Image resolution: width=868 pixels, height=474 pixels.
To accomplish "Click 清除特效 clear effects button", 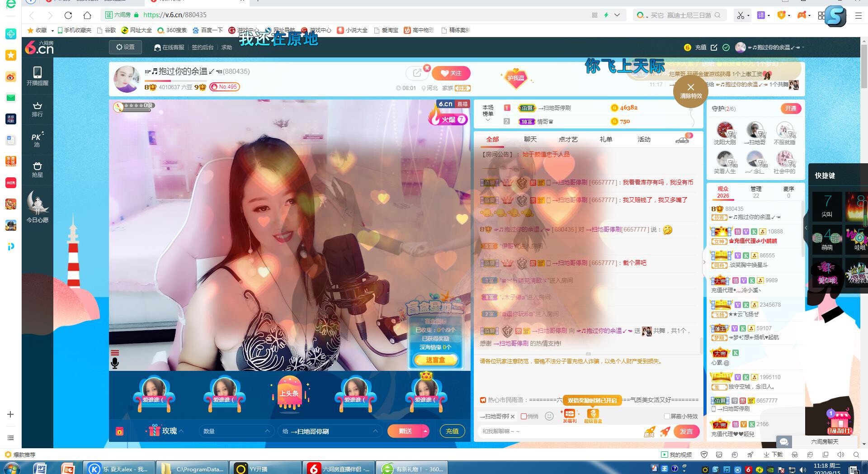I will pyautogui.click(x=691, y=91).
